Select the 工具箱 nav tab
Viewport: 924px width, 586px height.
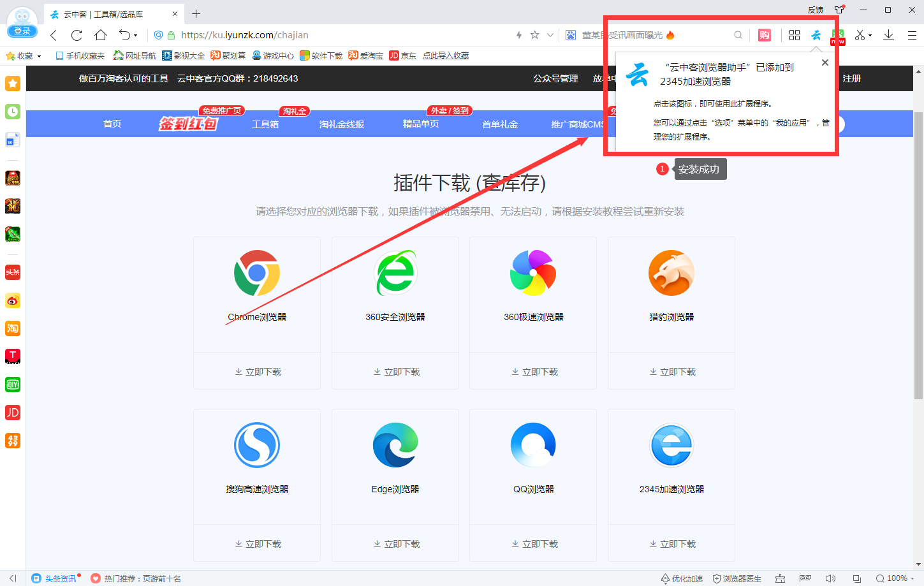tap(265, 124)
